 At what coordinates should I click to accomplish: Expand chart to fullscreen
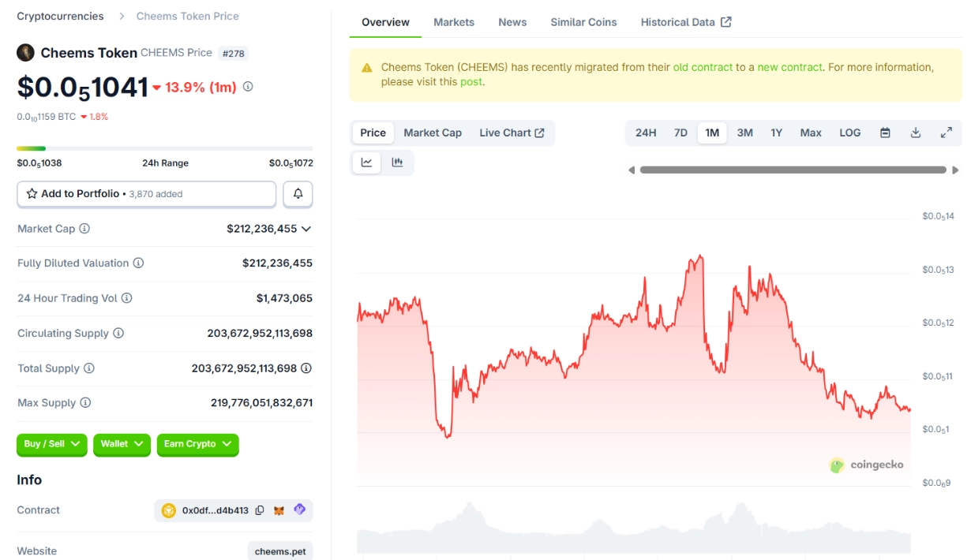coord(946,133)
